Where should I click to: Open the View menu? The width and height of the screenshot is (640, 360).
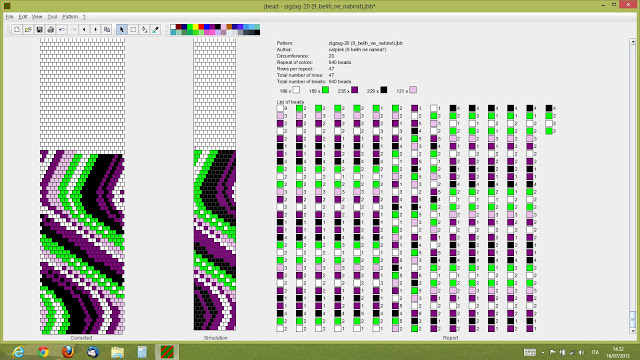(37, 17)
